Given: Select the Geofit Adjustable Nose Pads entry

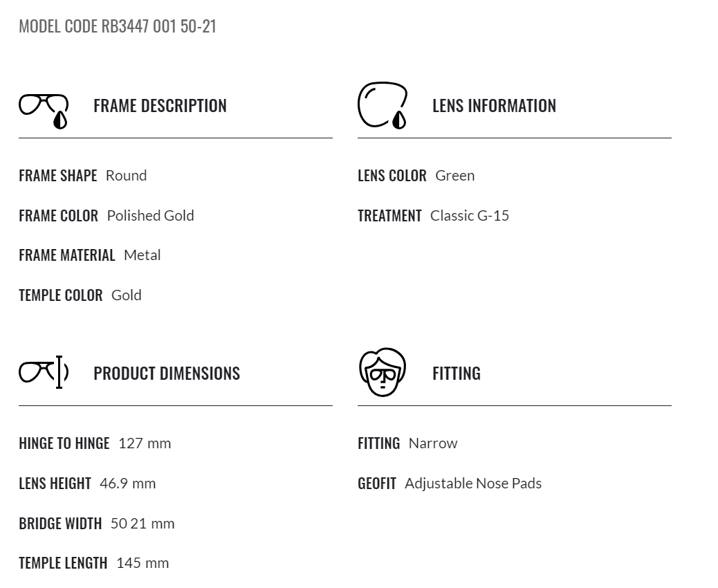Looking at the screenshot, I should (x=450, y=484).
